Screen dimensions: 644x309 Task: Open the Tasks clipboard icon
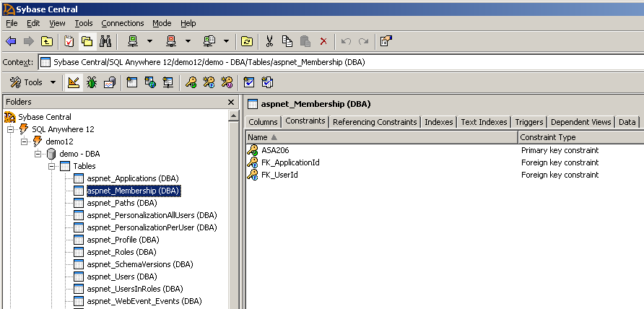69,41
